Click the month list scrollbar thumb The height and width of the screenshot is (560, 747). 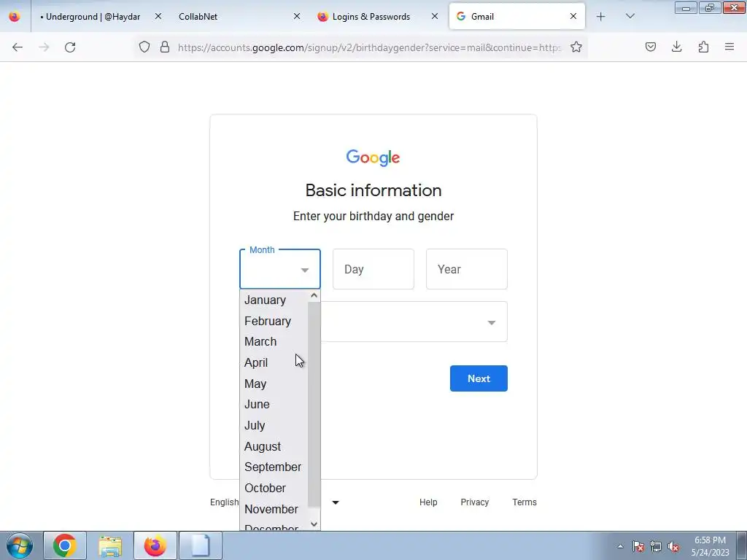[x=314, y=405]
